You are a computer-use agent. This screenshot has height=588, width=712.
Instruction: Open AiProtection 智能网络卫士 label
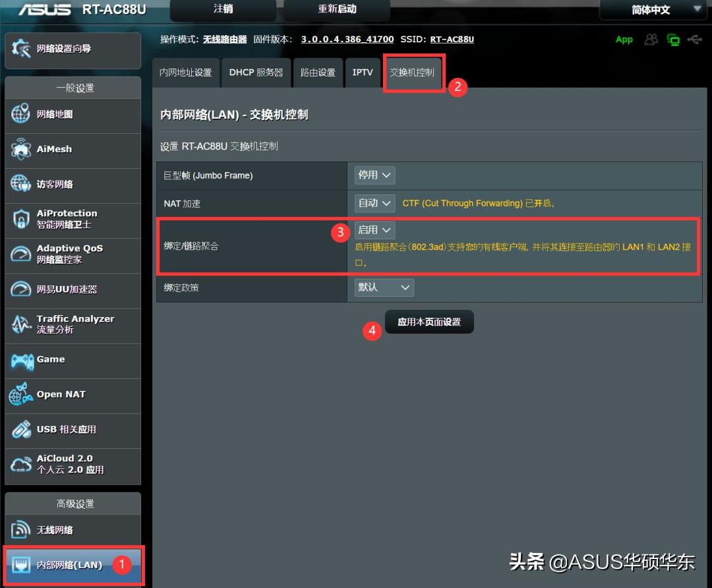click(x=67, y=219)
